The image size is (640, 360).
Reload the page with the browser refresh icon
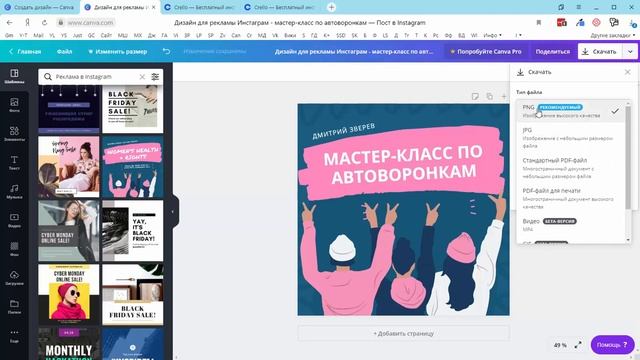click(44, 22)
